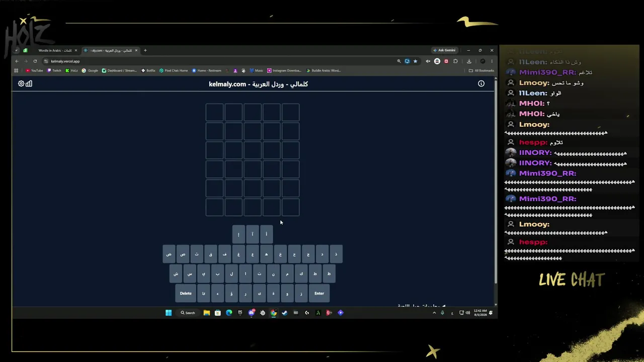Tap the إ key (alef with hamza below)
Image resolution: width=644 pixels, height=362 pixels.
(x=238, y=234)
